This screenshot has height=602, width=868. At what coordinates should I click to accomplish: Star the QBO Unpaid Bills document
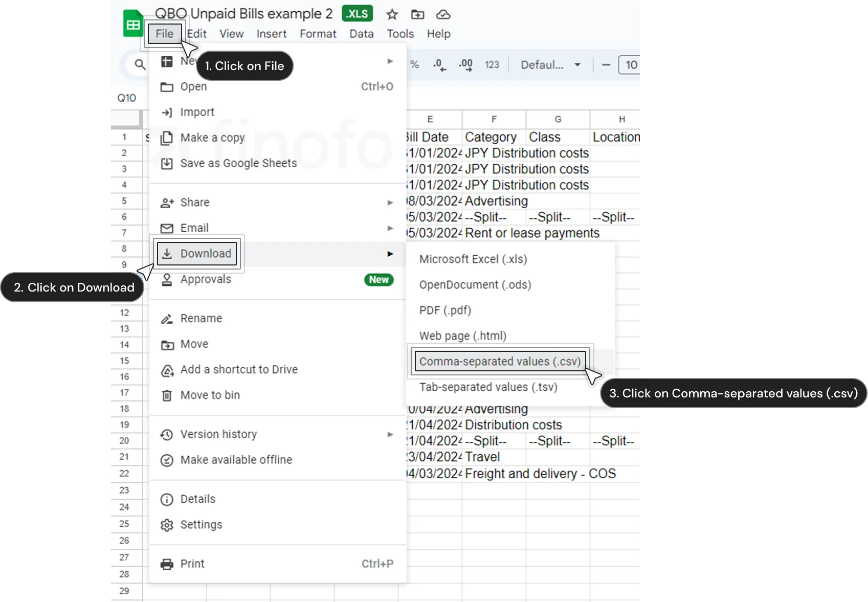click(392, 14)
